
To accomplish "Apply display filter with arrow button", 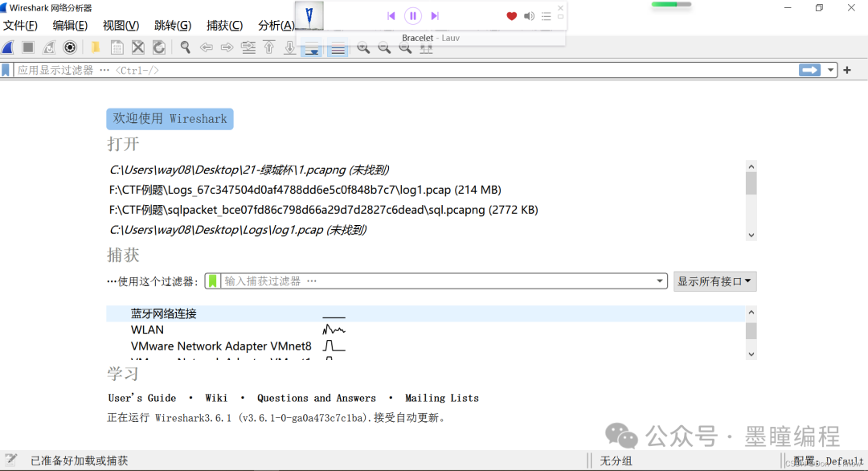I will (809, 70).
